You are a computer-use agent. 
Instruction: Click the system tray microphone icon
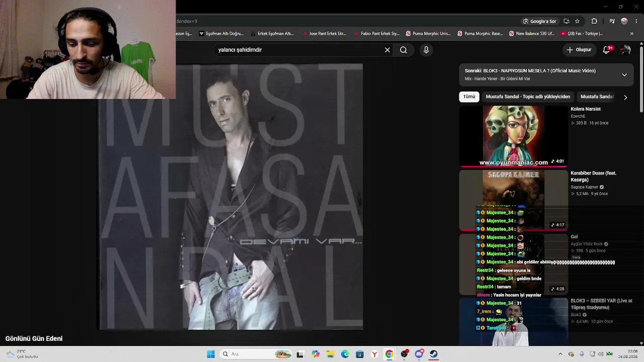point(582,354)
